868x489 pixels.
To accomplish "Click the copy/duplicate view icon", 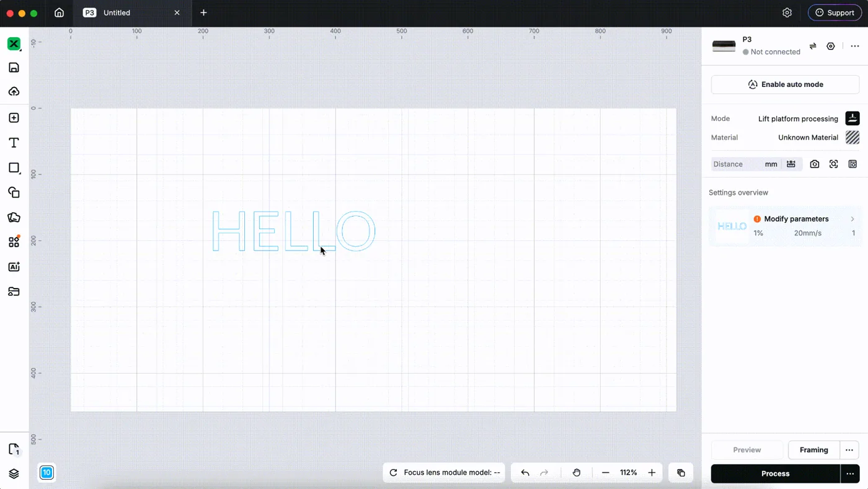I will [x=681, y=473].
